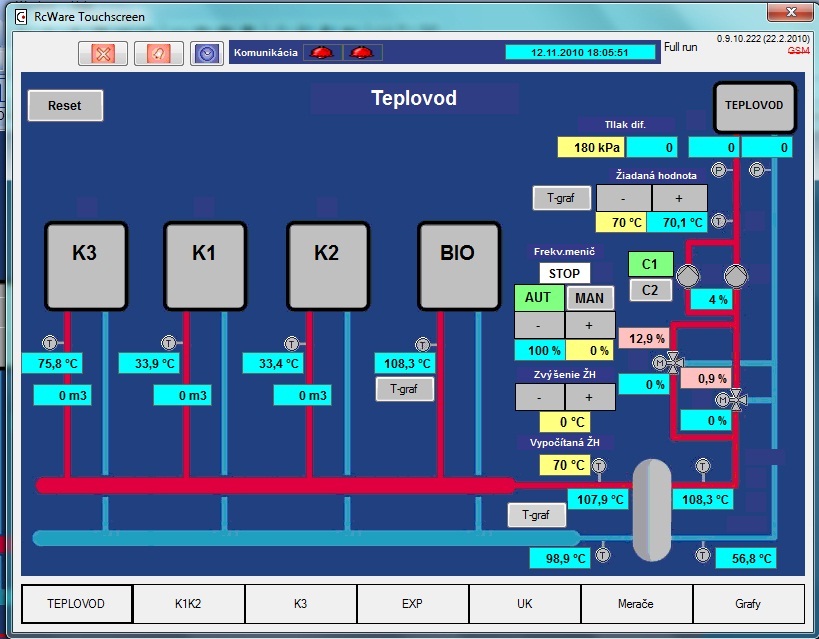
Task: Click the 180 kPa pressure setpoint field
Action: (591, 147)
